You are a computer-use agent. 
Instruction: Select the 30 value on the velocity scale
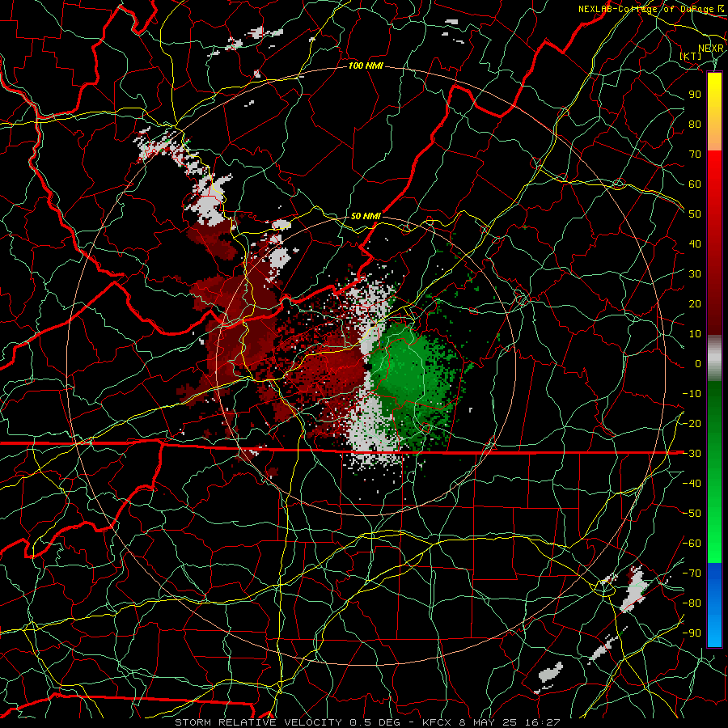point(695,274)
